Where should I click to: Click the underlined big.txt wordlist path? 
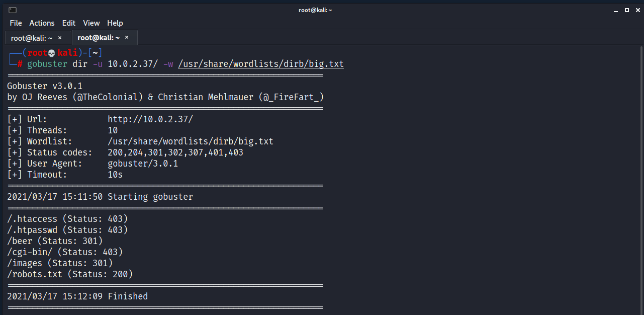(x=260, y=64)
